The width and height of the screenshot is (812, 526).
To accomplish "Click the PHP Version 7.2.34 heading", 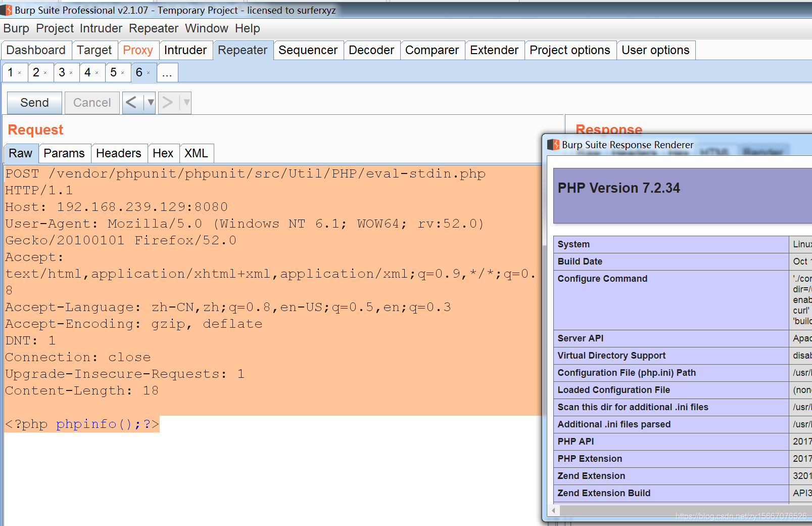I will click(619, 188).
